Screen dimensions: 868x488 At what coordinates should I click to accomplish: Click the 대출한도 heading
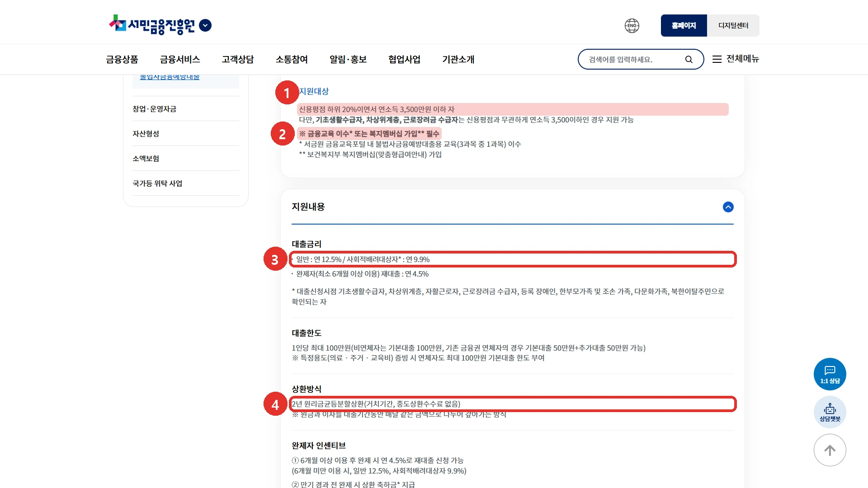307,333
